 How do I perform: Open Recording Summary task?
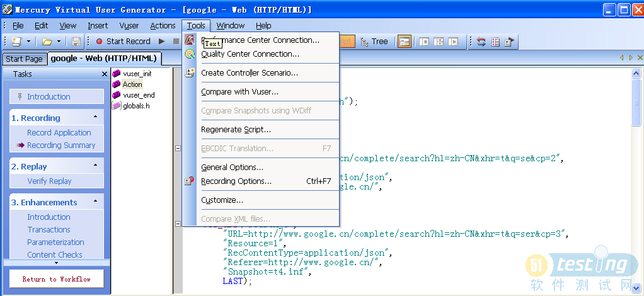[x=61, y=145]
